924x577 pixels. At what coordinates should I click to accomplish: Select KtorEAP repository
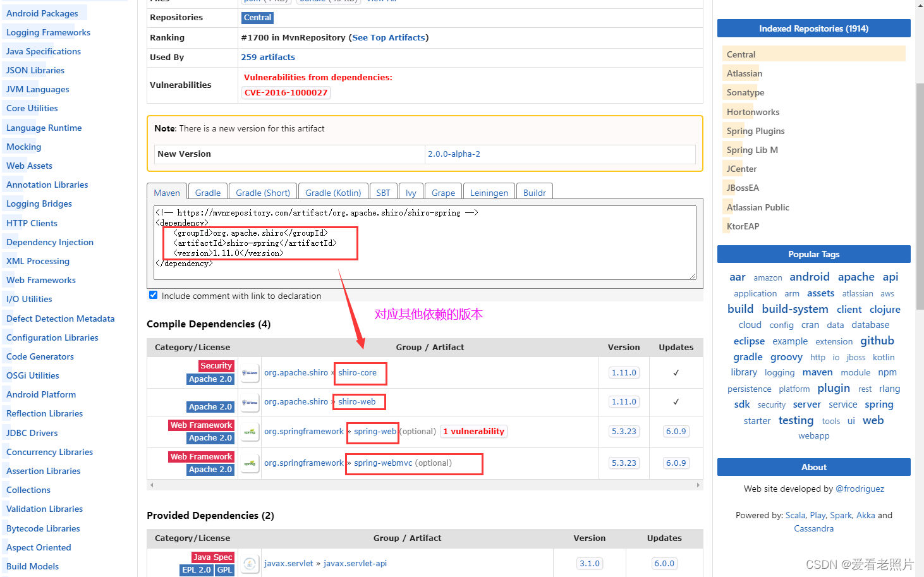(x=743, y=226)
